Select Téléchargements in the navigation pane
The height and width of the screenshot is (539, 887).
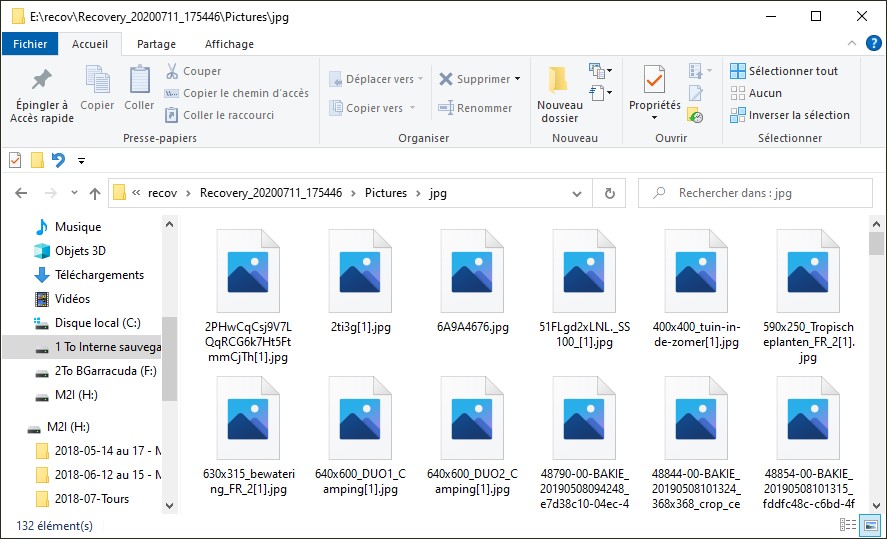(99, 275)
